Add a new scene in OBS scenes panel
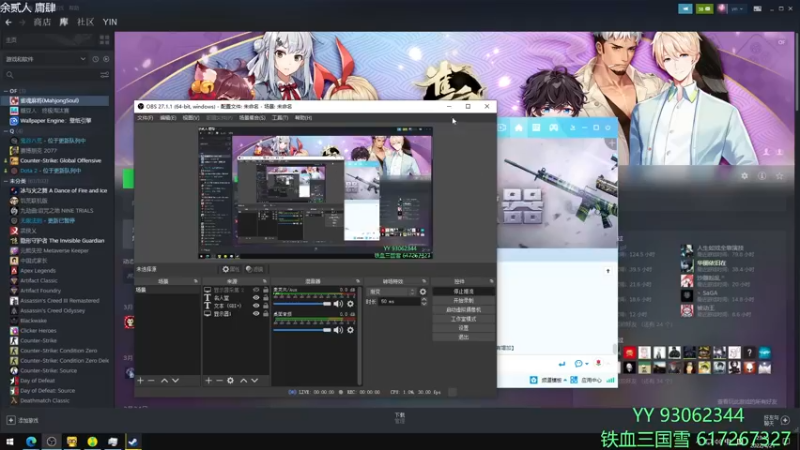This screenshot has width=800, height=450. (x=140, y=381)
